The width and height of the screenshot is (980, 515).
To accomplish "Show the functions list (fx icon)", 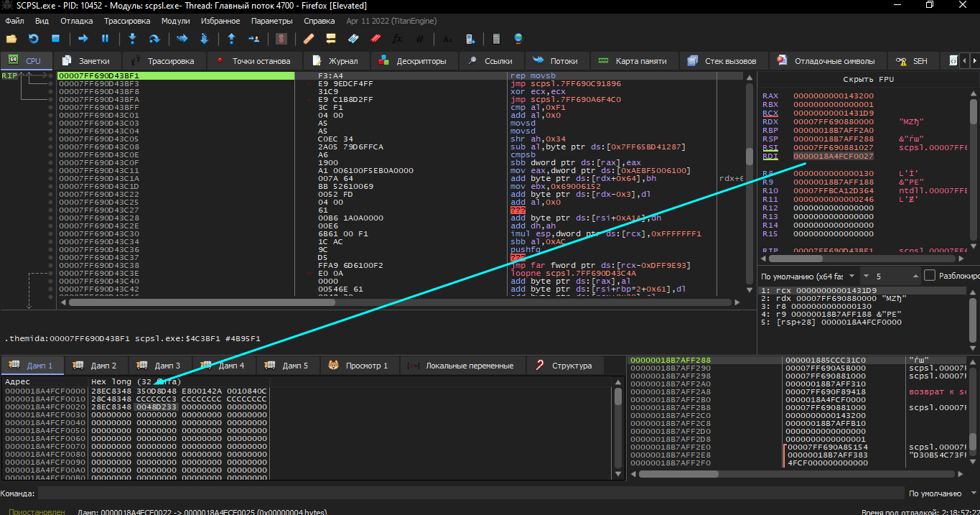I will tap(398, 38).
